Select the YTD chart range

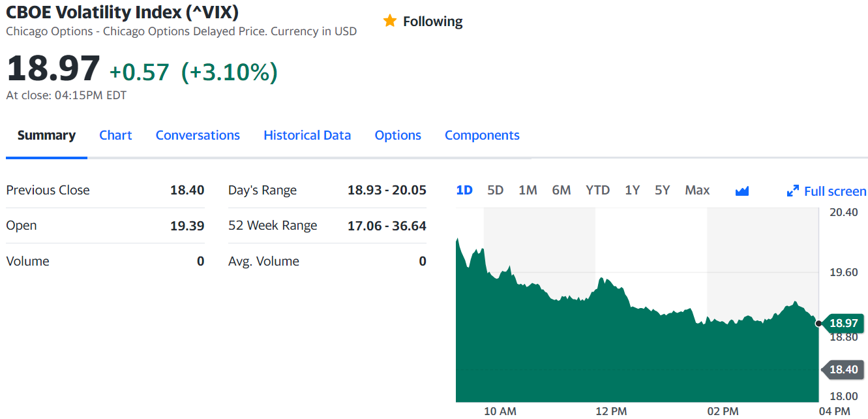pos(597,190)
